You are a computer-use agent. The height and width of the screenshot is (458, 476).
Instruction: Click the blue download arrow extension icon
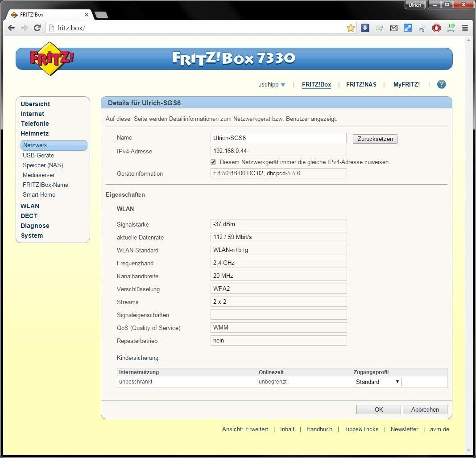365,28
